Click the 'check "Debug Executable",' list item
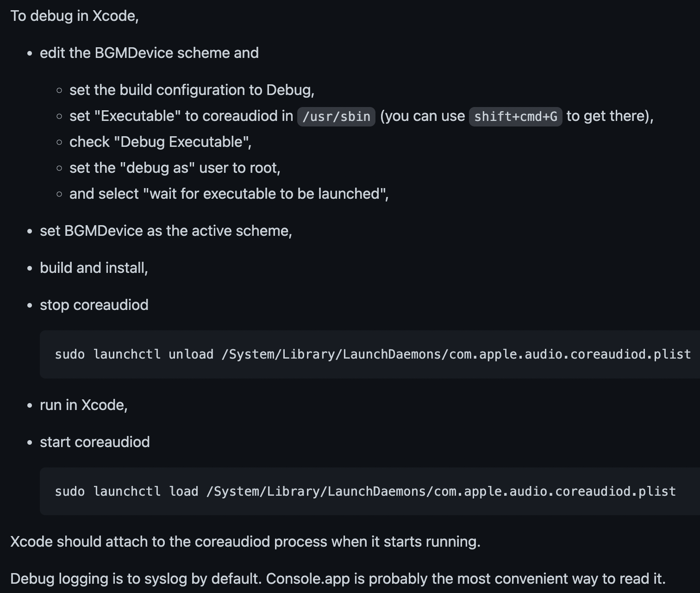This screenshot has width=700, height=593. 160,142
